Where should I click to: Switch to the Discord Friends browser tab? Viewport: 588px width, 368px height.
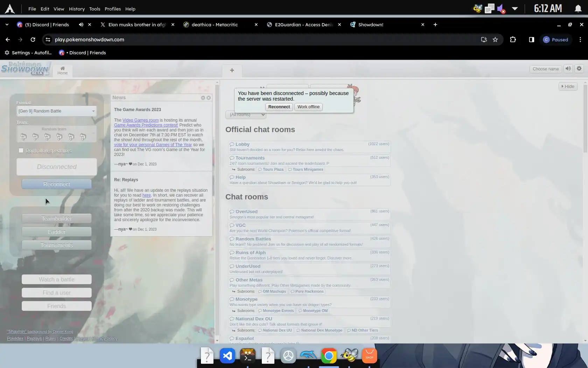tap(47, 25)
